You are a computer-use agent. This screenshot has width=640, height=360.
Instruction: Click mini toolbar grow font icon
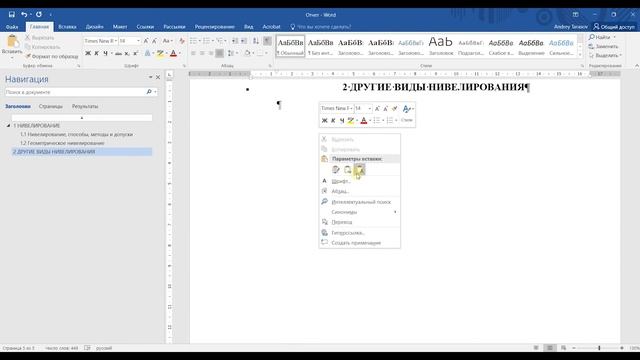point(377,109)
